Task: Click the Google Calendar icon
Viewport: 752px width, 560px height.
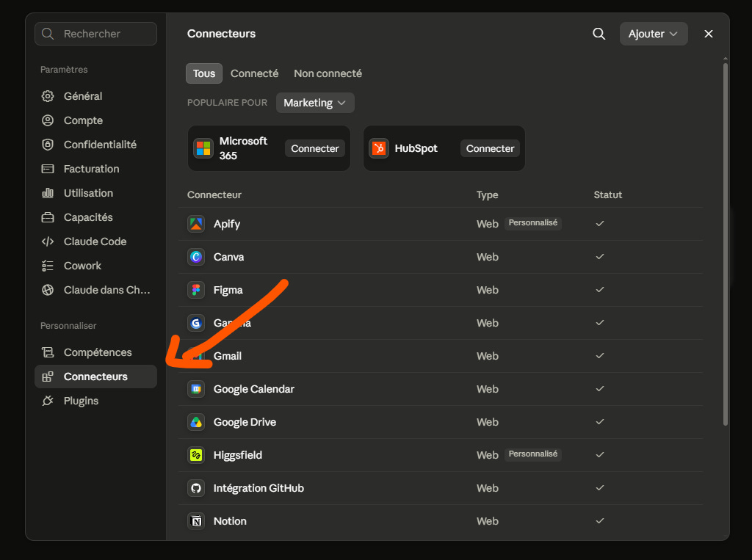Action: pyautogui.click(x=196, y=389)
